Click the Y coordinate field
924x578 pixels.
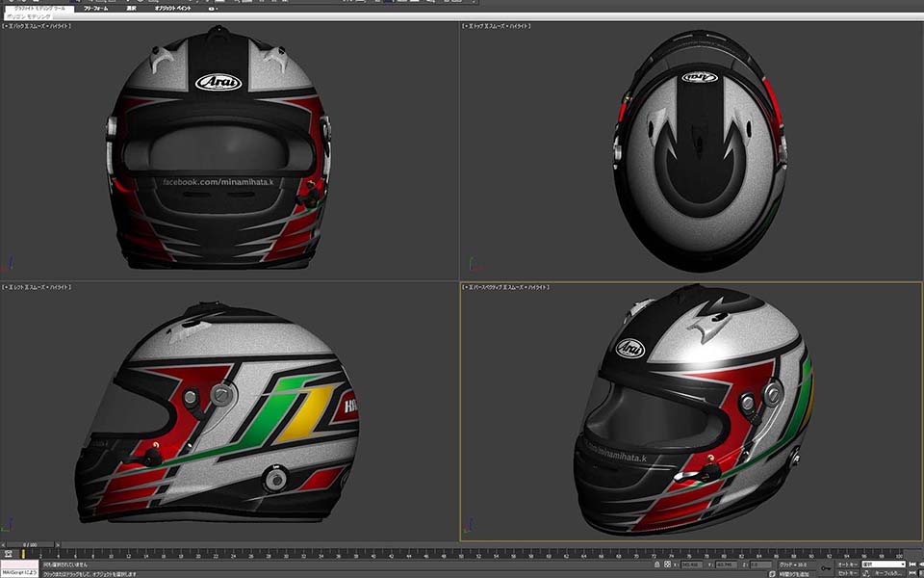click(x=726, y=565)
